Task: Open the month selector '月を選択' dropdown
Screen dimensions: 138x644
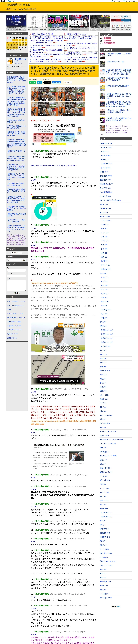Action: [17, 253]
